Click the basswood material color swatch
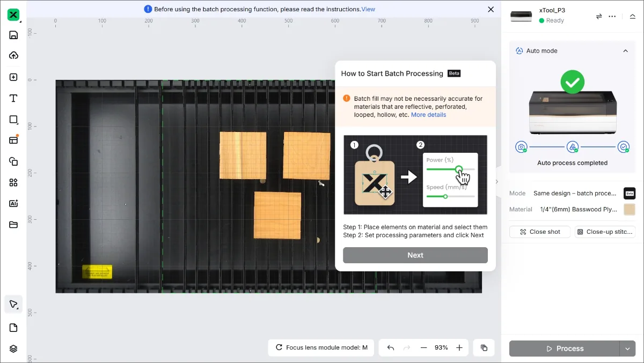This screenshot has height=363, width=644. tap(630, 210)
